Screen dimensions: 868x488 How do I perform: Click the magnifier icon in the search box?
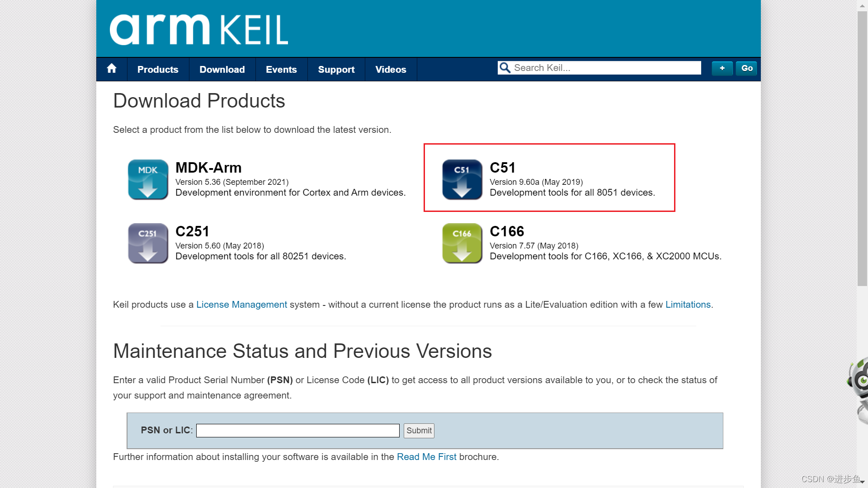(x=505, y=68)
